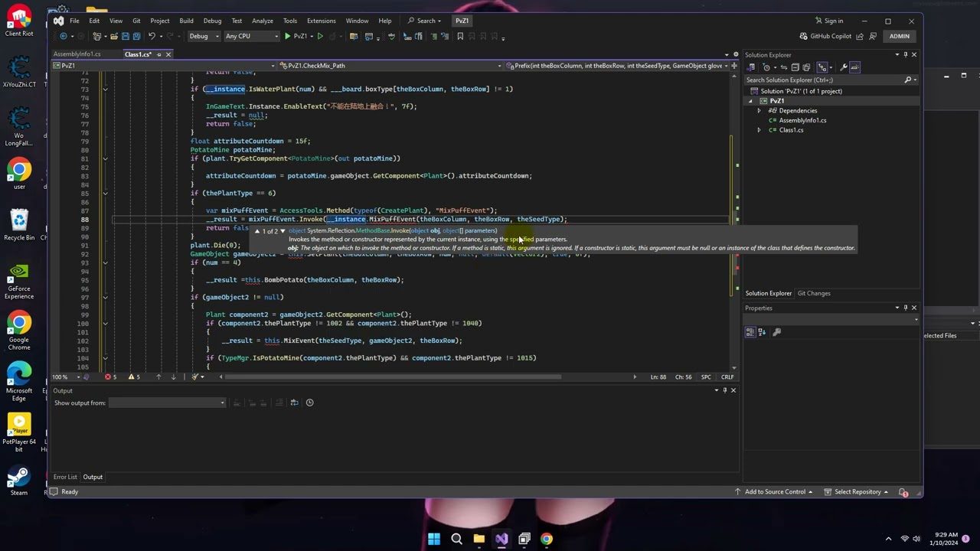Click the Save All toolbar icon
980x551 pixels.
(x=136, y=36)
